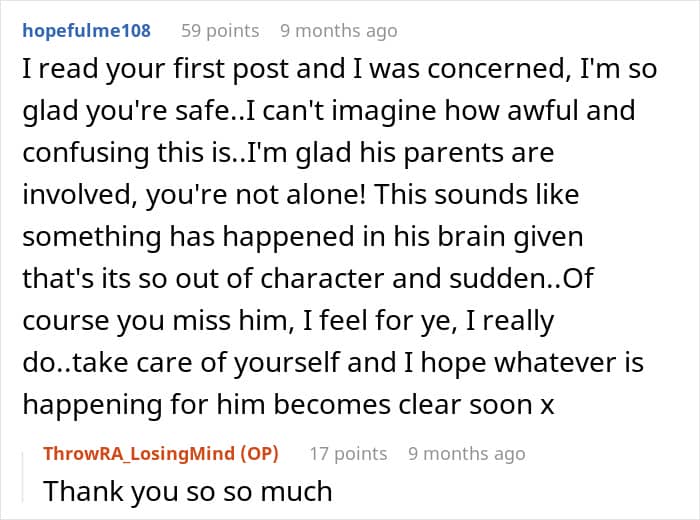Screen dimensions: 700x520
Task: Click the line starting something has happened
Action: (303, 237)
